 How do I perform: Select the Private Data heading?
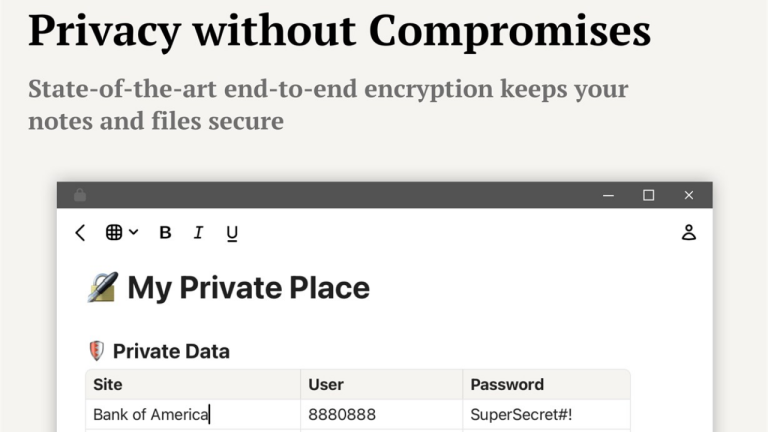(x=171, y=351)
